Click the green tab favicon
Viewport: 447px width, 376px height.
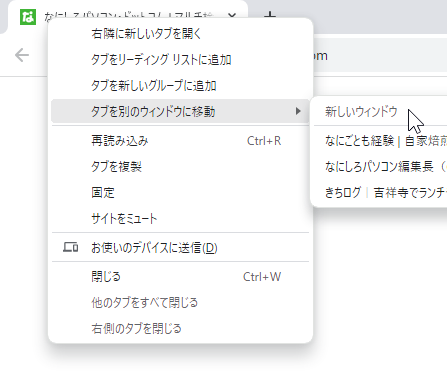coord(28,17)
